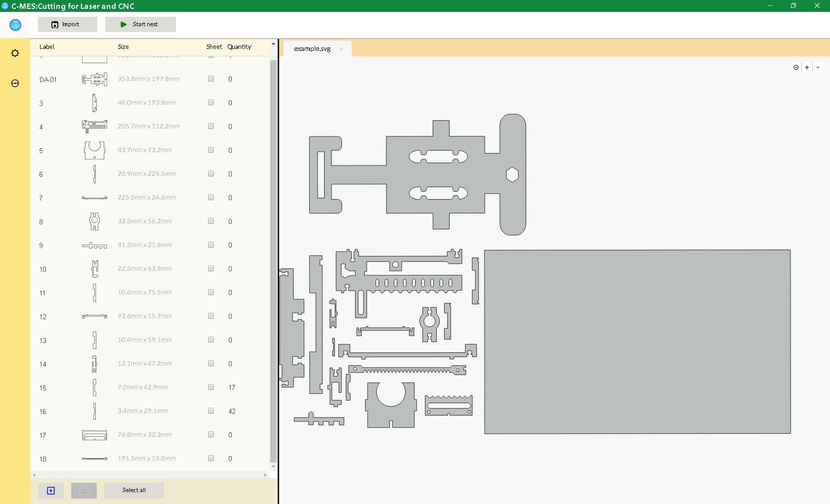Minimize the C-MES window
The height and width of the screenshot is (504, 830).
tap(770, 6)
